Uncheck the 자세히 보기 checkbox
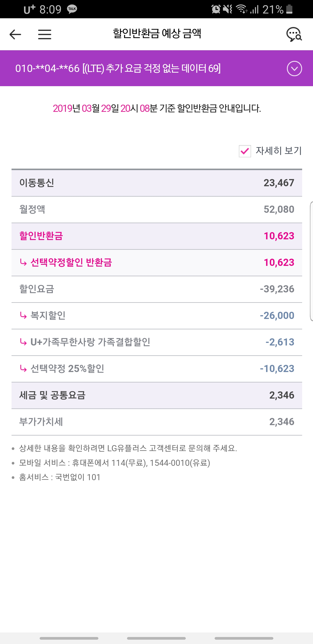This screenshot has height=644, width=313. [245, 151]
